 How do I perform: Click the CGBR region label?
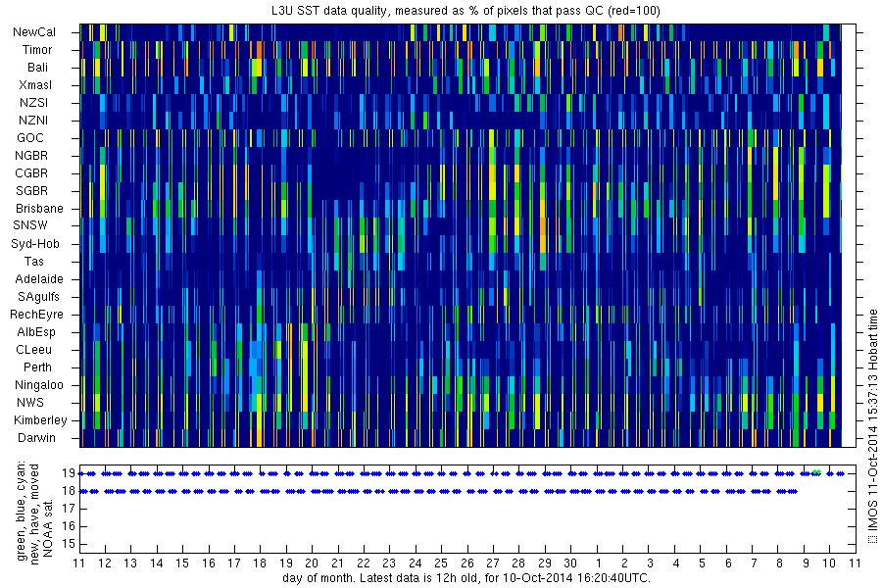(x=31, y=172)
